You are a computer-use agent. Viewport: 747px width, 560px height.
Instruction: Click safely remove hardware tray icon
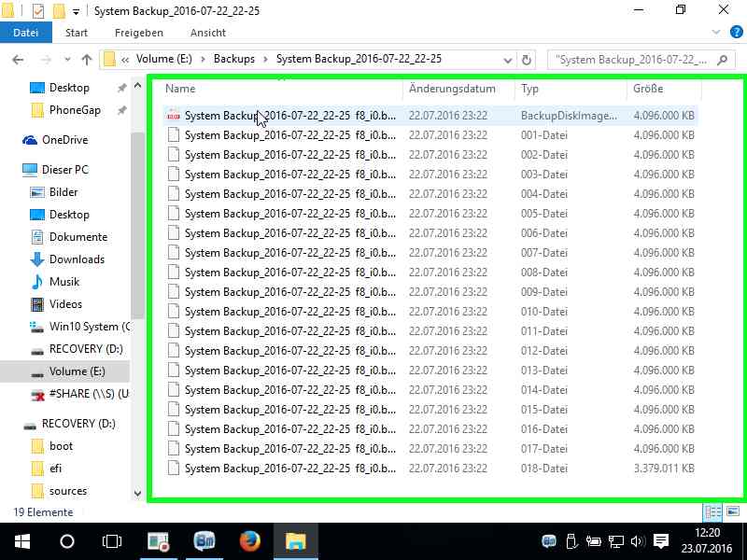tap(571, 541)
